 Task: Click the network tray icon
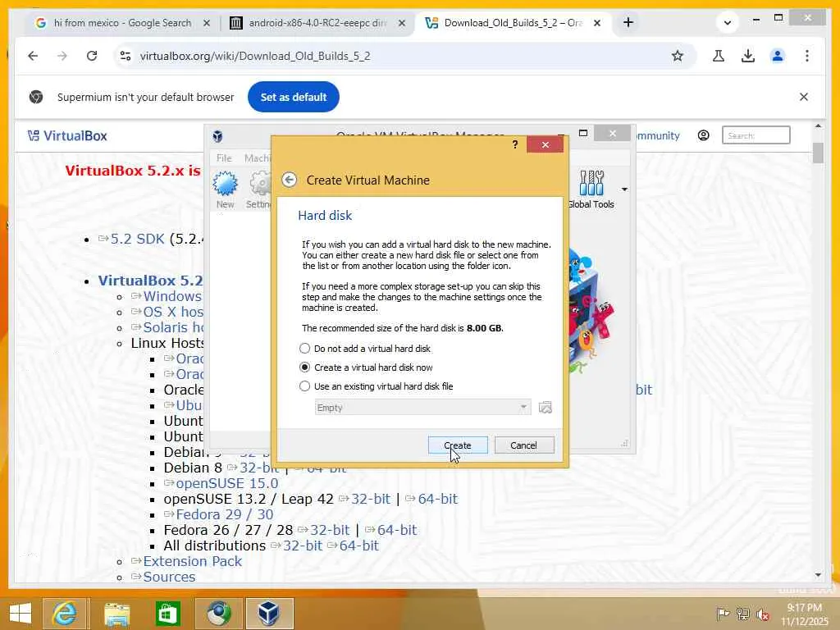[x=742, y=614]
